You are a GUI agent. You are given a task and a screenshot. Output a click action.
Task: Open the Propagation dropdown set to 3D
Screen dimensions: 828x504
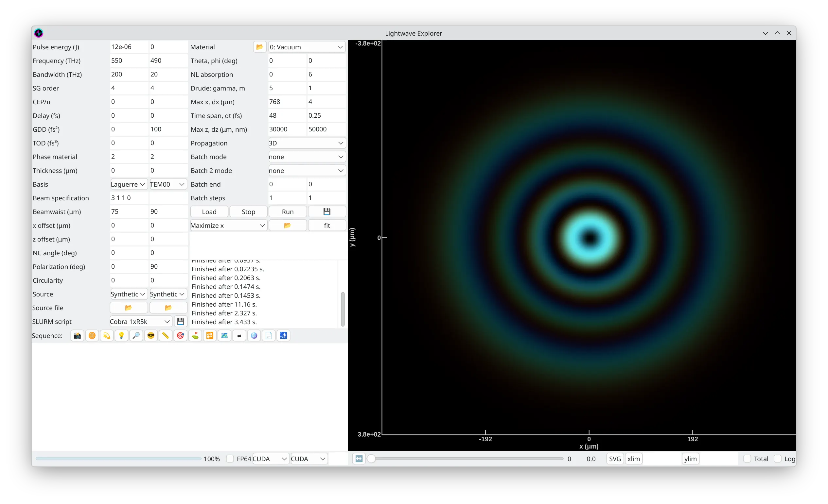tap(307, 143)
